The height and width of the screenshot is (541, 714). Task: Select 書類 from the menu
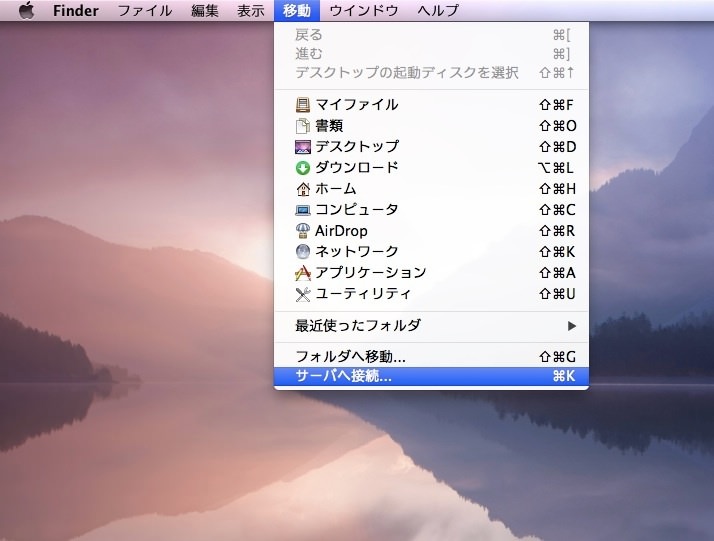coord(431,126)
